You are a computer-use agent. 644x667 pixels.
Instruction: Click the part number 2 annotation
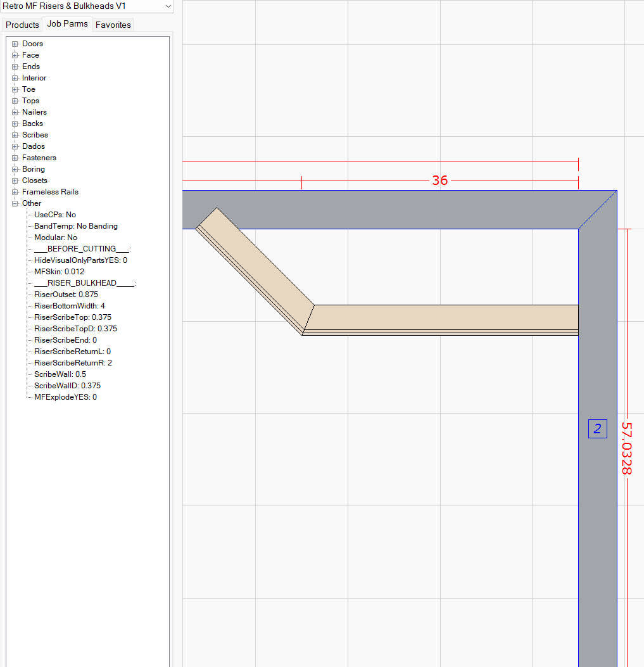pos(597,429)
